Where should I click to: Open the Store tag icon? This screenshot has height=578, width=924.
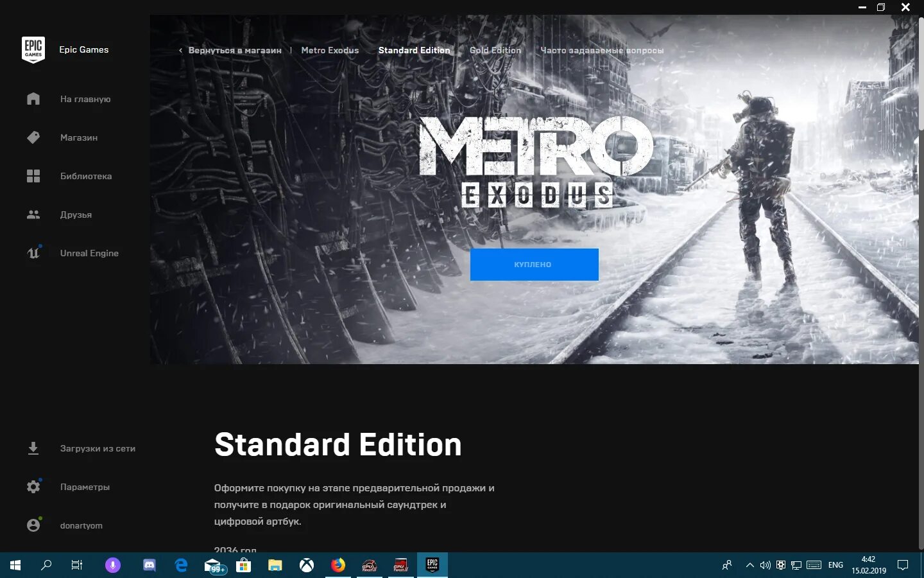[33, 137]
